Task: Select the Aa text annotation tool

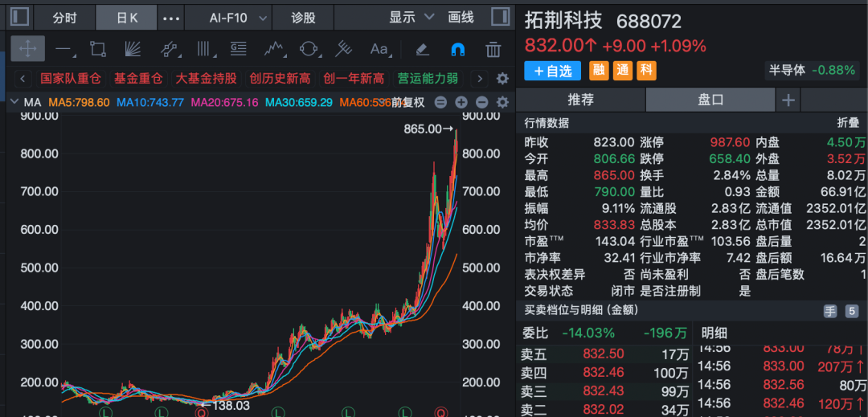Action: click(x=379, y=49)
